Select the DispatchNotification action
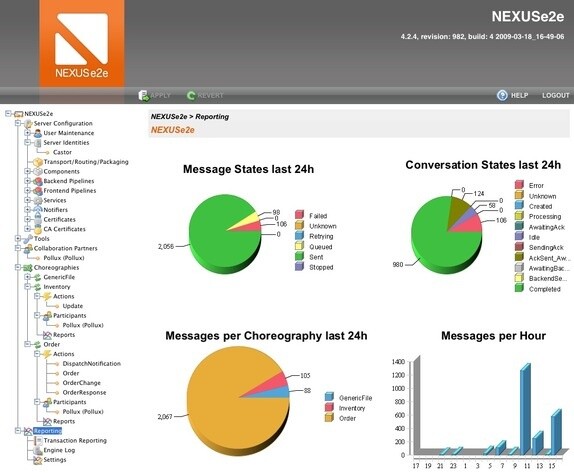574x473 pixels. click(x=92, y=364)
